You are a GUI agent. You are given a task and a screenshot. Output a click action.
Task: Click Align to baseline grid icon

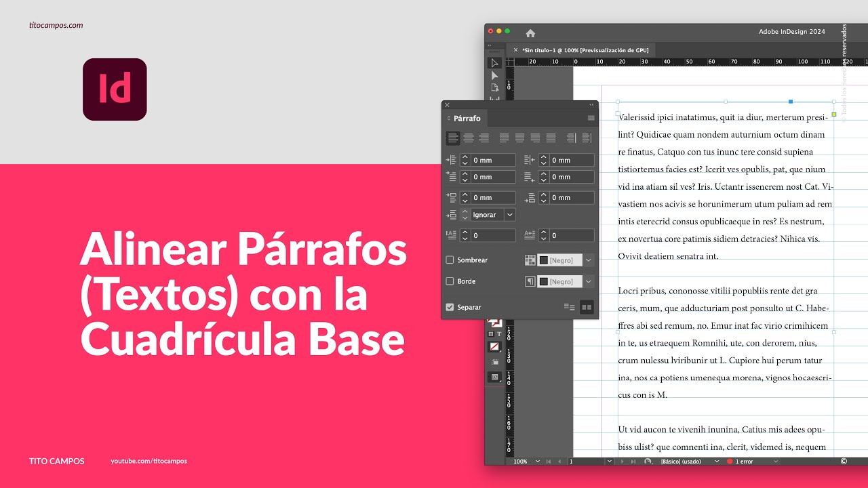click(587, 307)
